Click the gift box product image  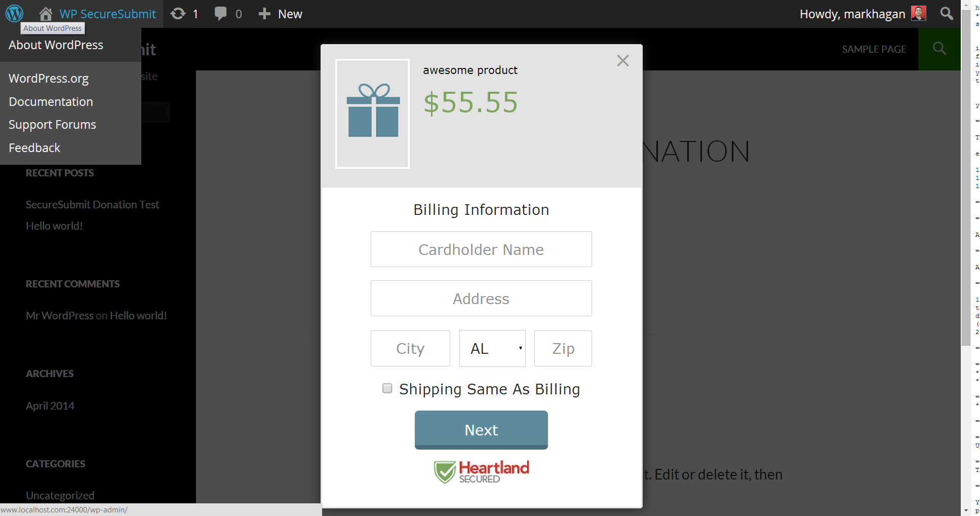pyautogui.click(x=373, y=114)
